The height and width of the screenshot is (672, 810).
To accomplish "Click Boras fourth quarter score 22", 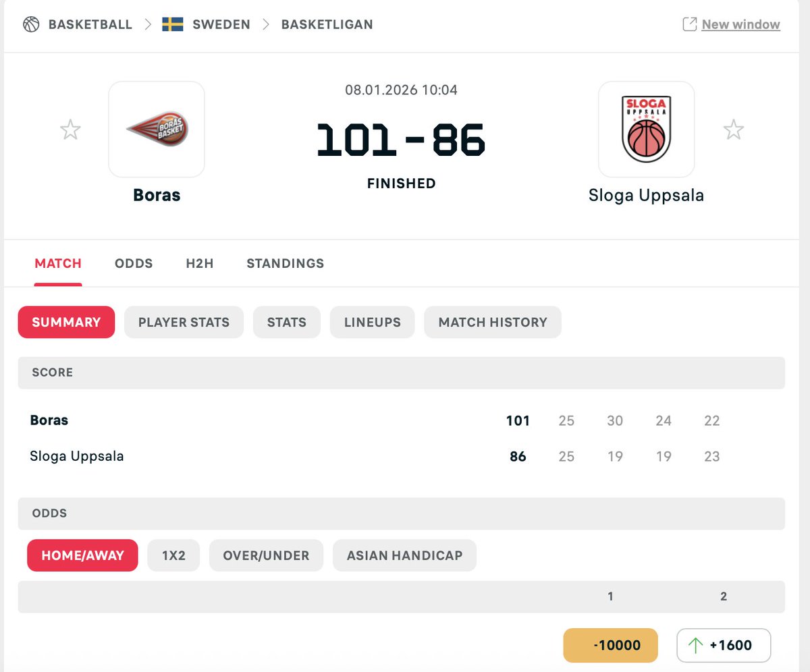I will pyautogui.click(x=712, y=421).
